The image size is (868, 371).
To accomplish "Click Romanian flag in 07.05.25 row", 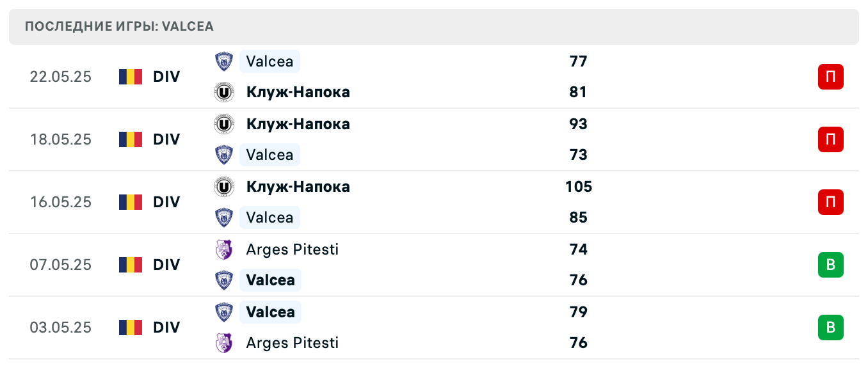I will [131, 265].
